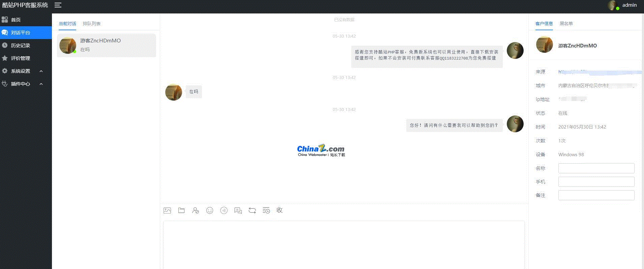
Task: Click the block user icon
Action: click(196, 210)
